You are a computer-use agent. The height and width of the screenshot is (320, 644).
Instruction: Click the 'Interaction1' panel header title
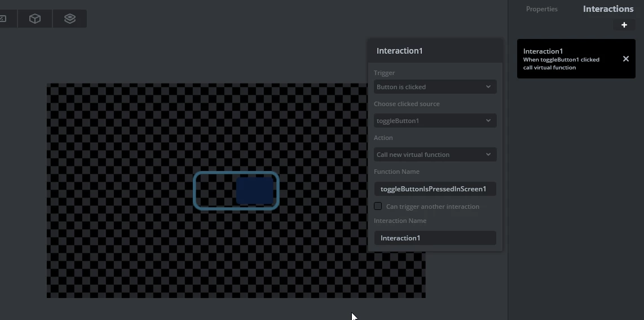click(x=400, y=51)
